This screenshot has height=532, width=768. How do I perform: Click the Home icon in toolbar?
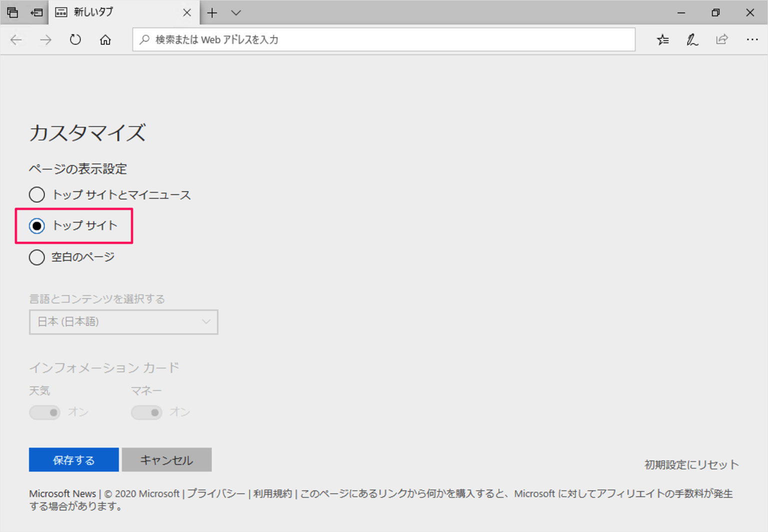tap(105, 40)
